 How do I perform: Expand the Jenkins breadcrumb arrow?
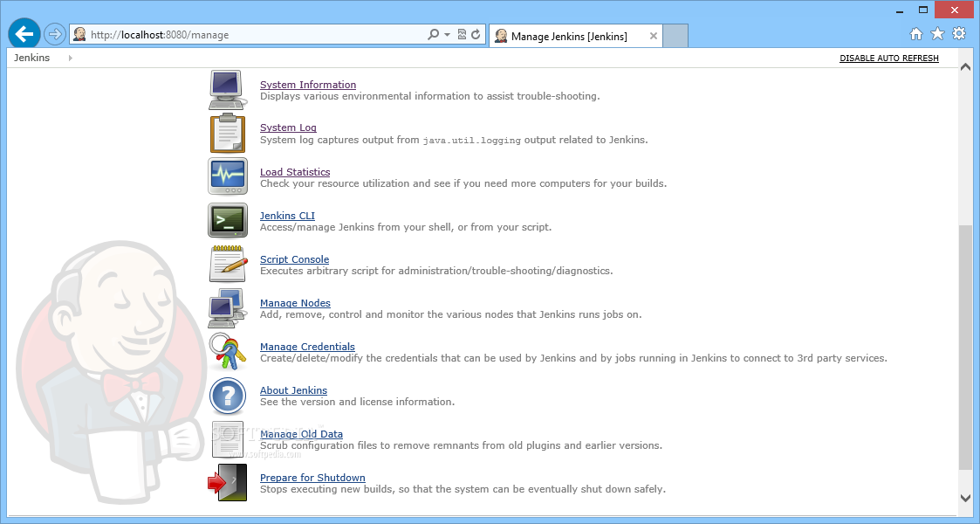[x=70, y=58]
